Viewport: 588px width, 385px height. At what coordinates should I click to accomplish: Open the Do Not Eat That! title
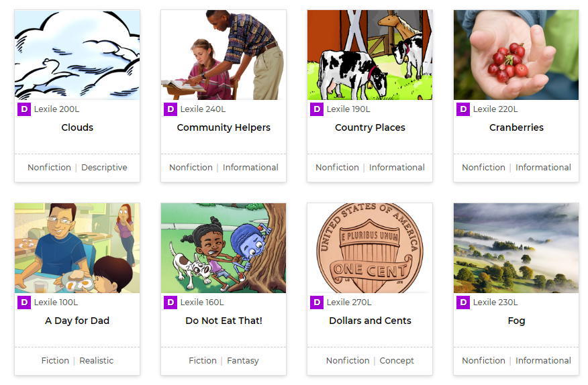click(224, 321)
